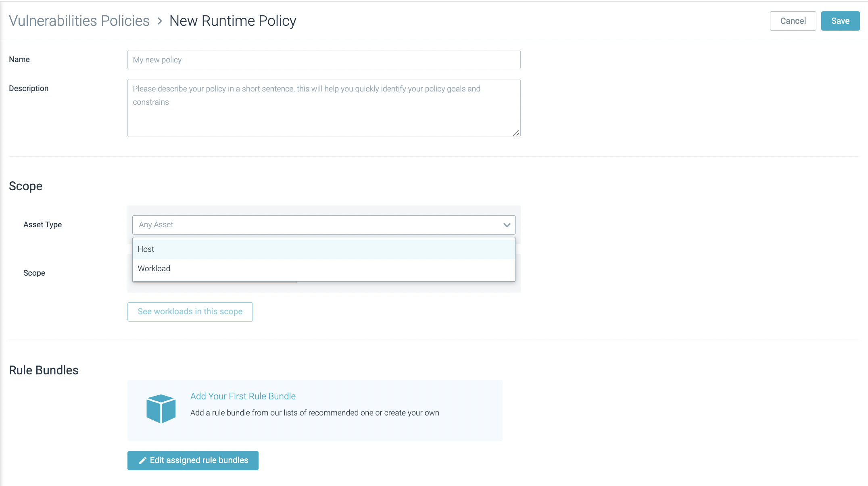Click the Rule Bundles section heading
868x486 pixels.
coord(44,370)
